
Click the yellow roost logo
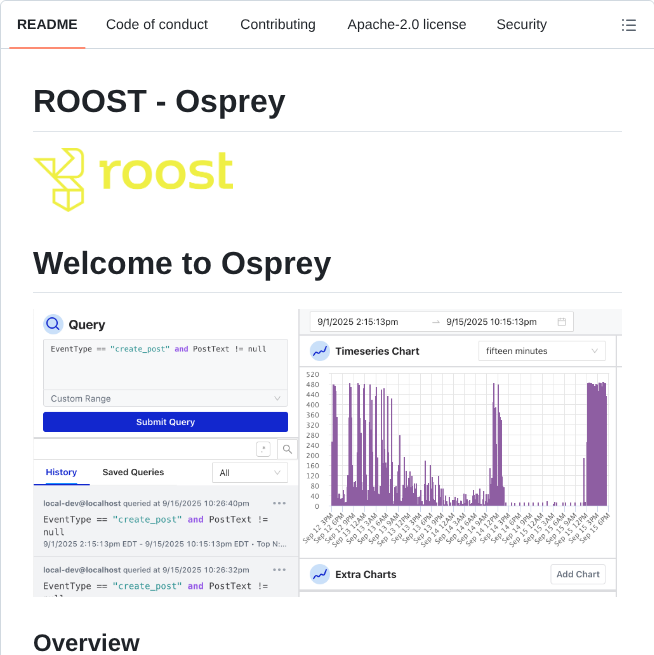(x=134, y=180)
